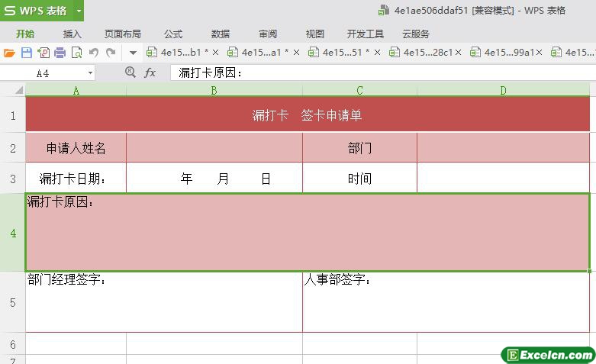The width and height of the screenshot is (596, 364).
Task: Select row 4 header
Action: tap(12, 233)
